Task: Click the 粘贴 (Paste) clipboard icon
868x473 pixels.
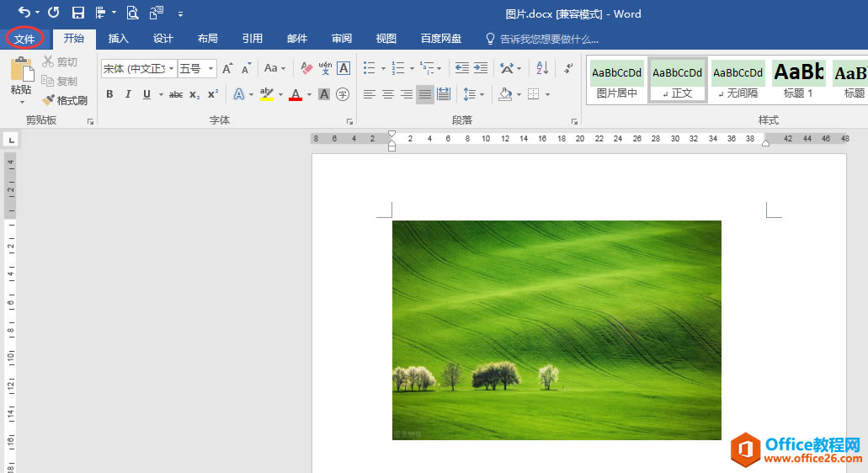Action: pos(21,69)
